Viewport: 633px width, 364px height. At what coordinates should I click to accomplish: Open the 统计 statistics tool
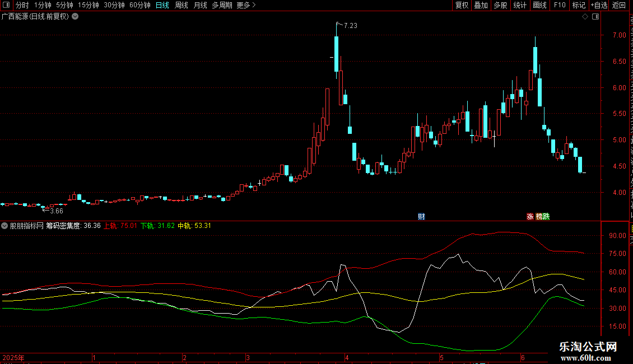point(519,5)
